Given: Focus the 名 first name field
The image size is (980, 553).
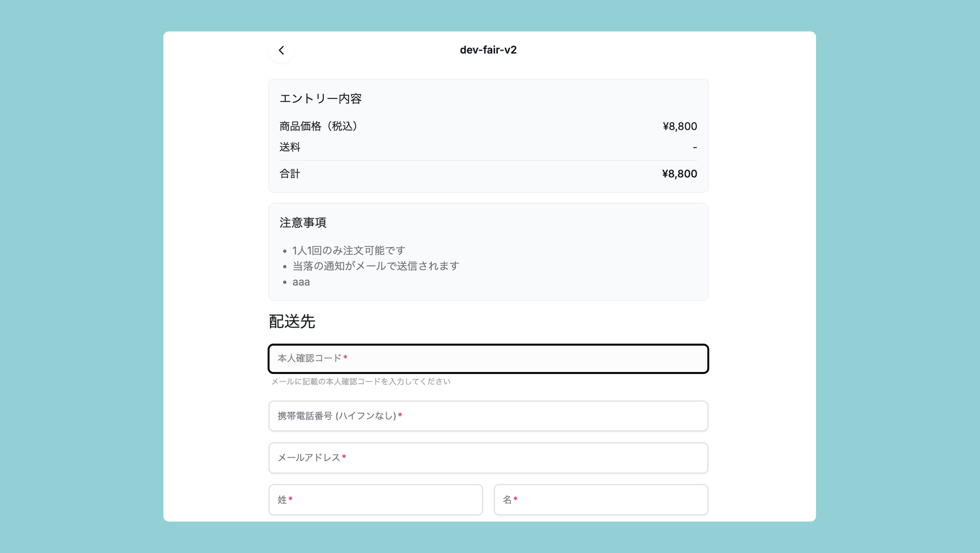Looking at the screenshot, I should tap(601, 500).
